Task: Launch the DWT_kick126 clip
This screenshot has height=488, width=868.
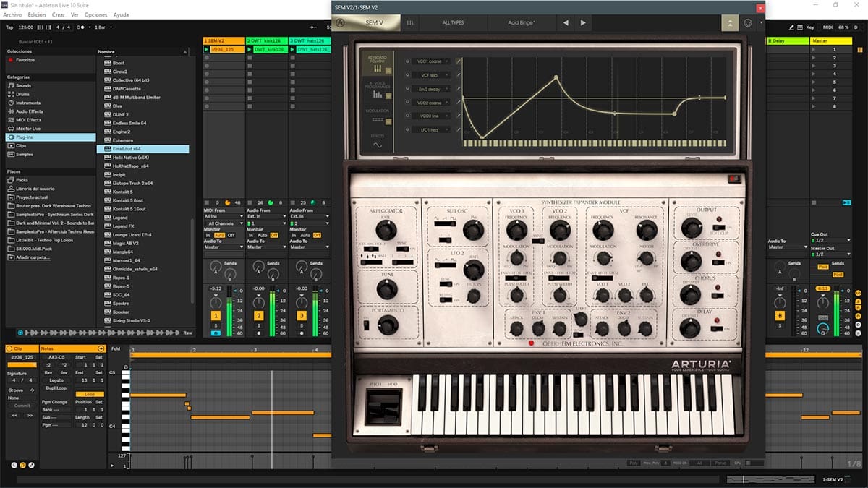Action: click(250, 50)
